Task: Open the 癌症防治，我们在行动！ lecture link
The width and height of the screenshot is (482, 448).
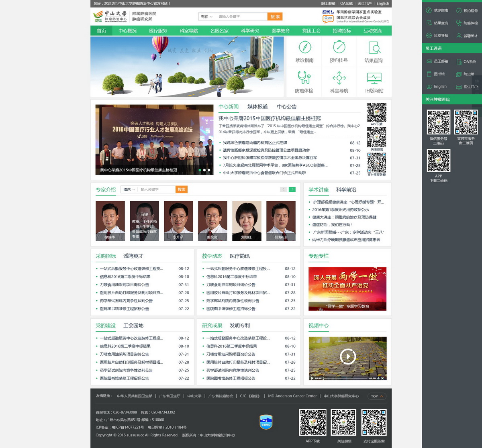Action: pos(333,225)
